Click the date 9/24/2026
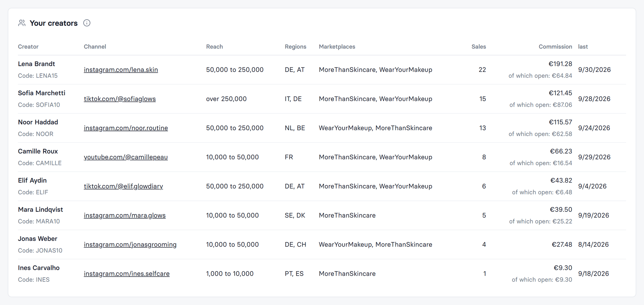Image resolution: width=644 pixels, height=305 pixels. pyautogui.click(x=594, y=128)
